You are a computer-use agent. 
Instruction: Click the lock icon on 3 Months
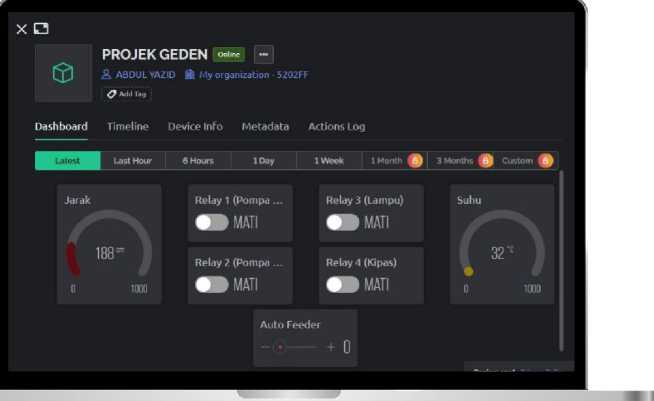[485, 161]
